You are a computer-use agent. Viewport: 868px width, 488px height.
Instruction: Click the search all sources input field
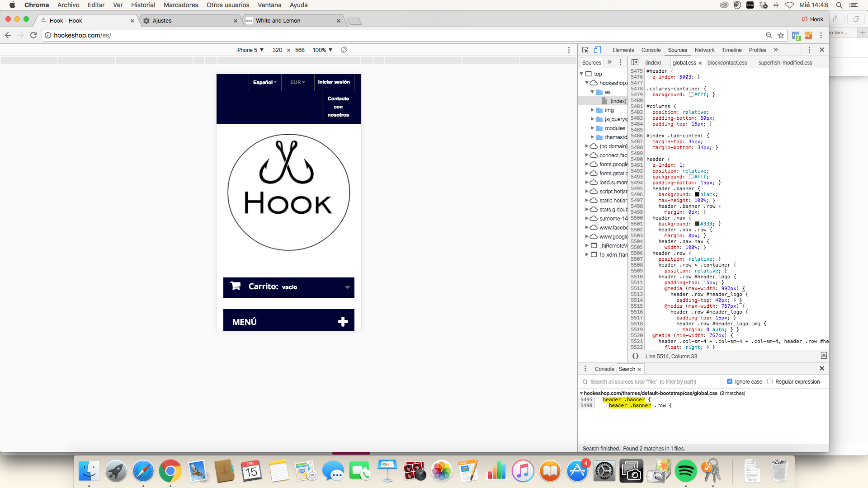point(651,382)
